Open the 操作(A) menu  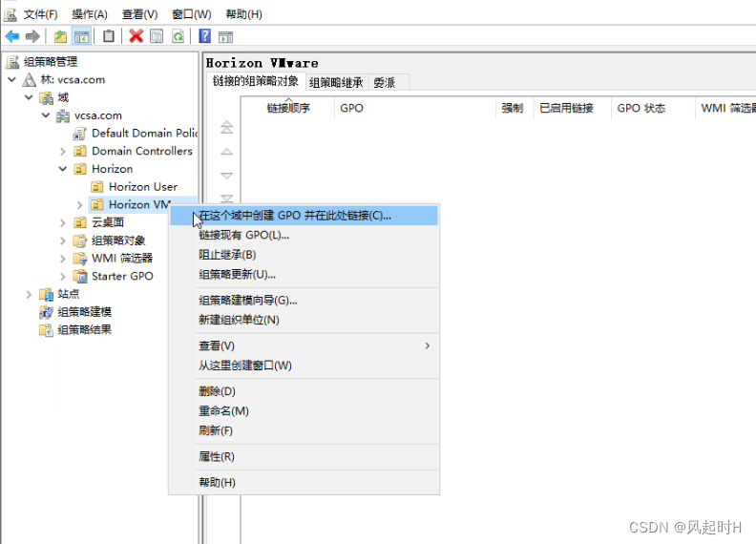point(90,14)
